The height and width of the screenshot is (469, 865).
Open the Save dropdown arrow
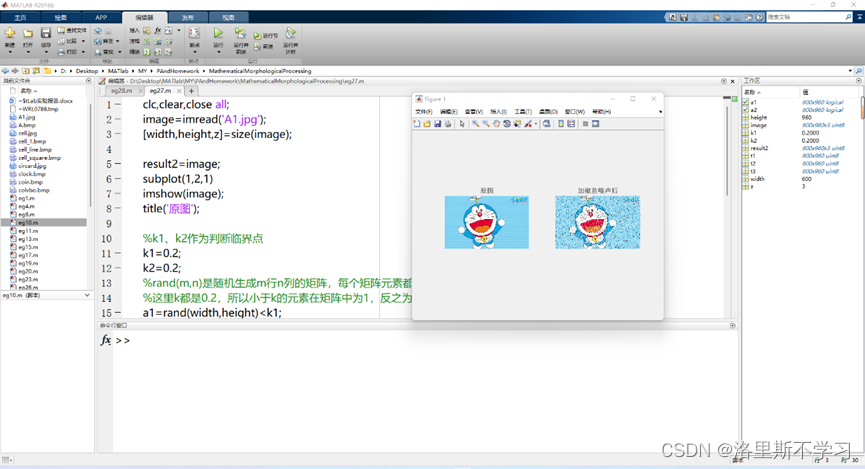46,52
